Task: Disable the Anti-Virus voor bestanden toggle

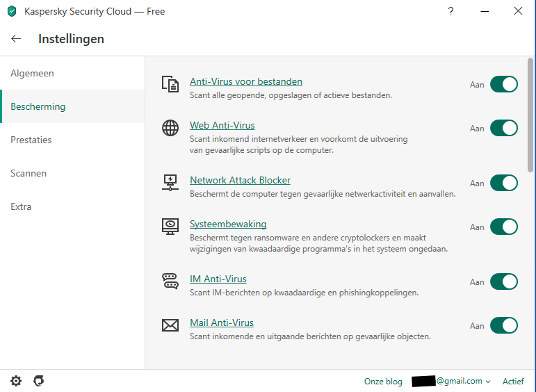Action: pyautogui.click(x=504, y=84)
